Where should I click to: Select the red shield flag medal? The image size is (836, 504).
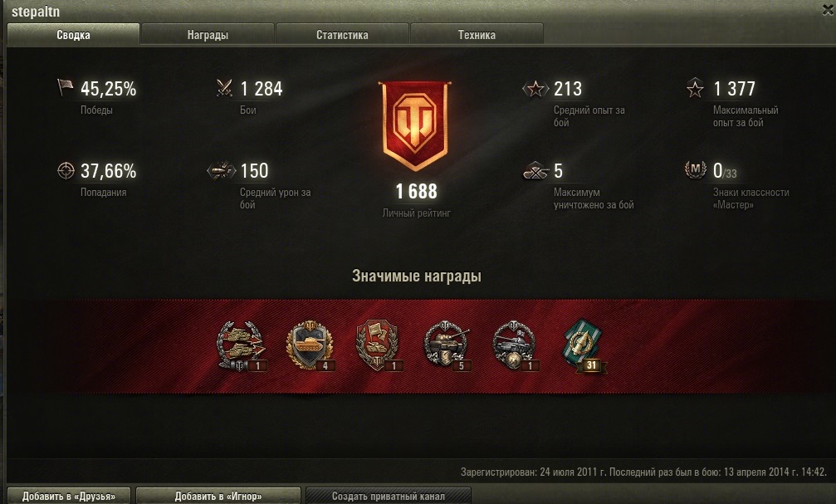click(378, 345)
